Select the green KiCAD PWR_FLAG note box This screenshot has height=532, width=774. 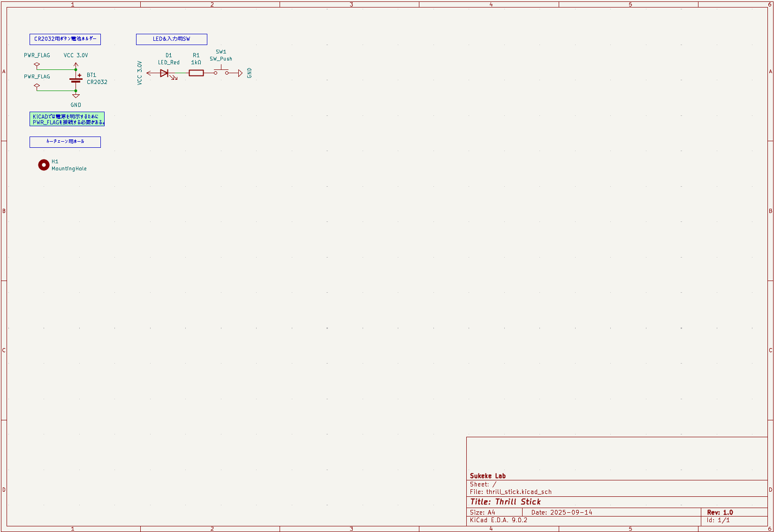point(67,119)
